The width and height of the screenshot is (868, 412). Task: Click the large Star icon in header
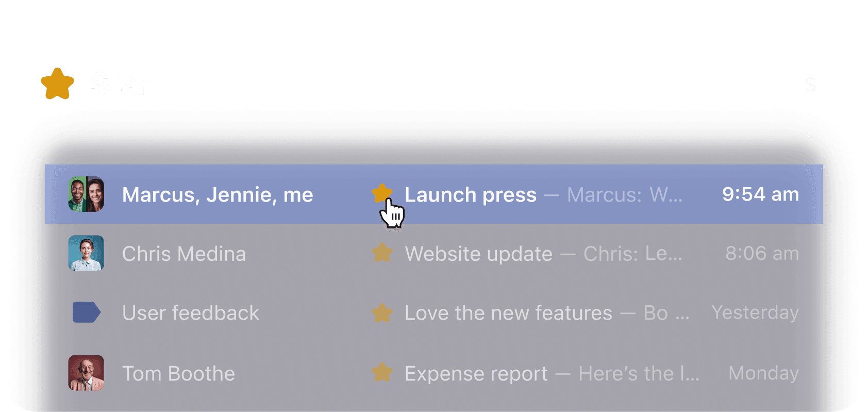(x=57, y=84)
